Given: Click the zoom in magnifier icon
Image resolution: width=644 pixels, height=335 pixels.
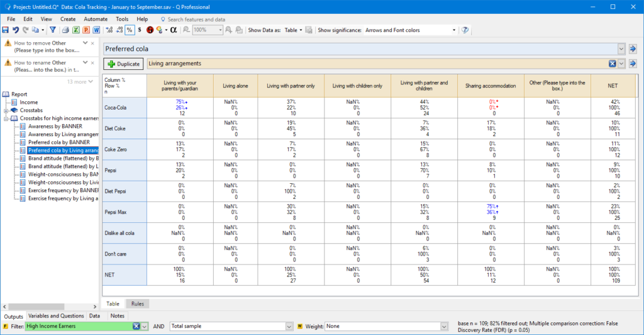Looking at the screenshot, I should (229, 30).
